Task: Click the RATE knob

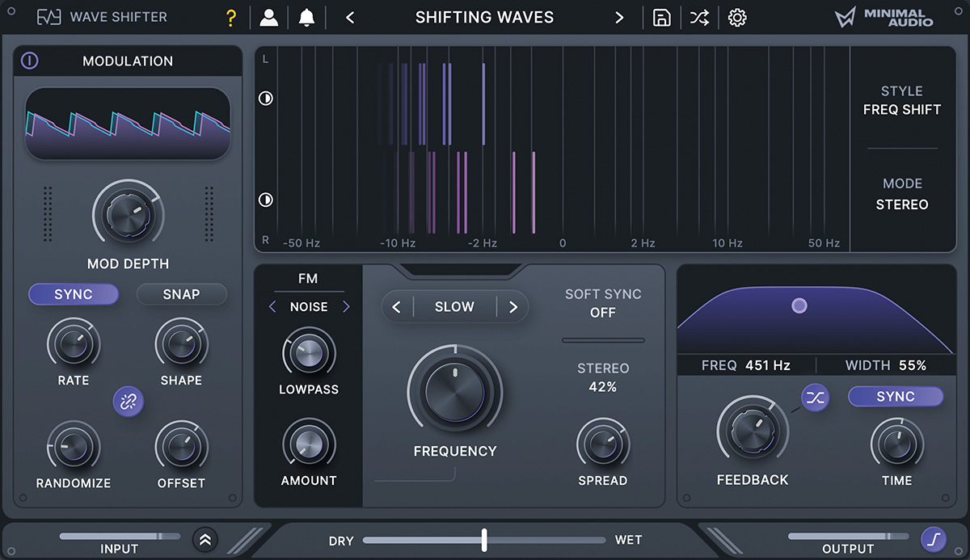Action: point(74,344)
